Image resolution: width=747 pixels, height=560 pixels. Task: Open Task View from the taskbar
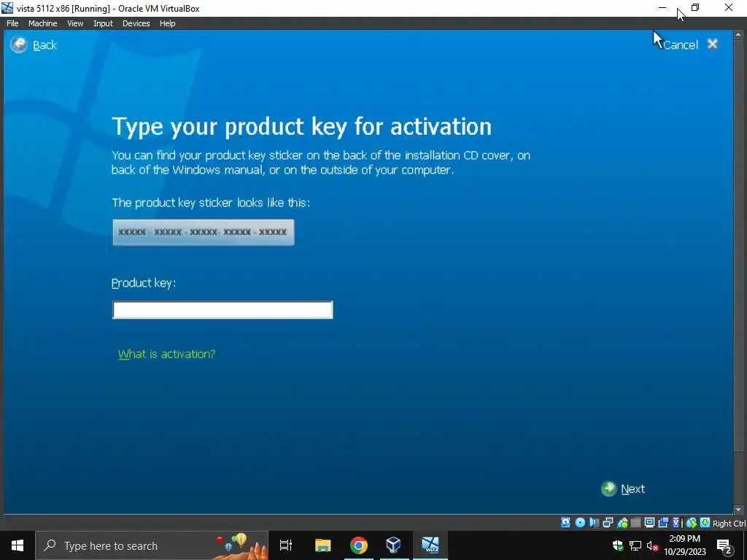pyautogui.click(x=286, y=545)
